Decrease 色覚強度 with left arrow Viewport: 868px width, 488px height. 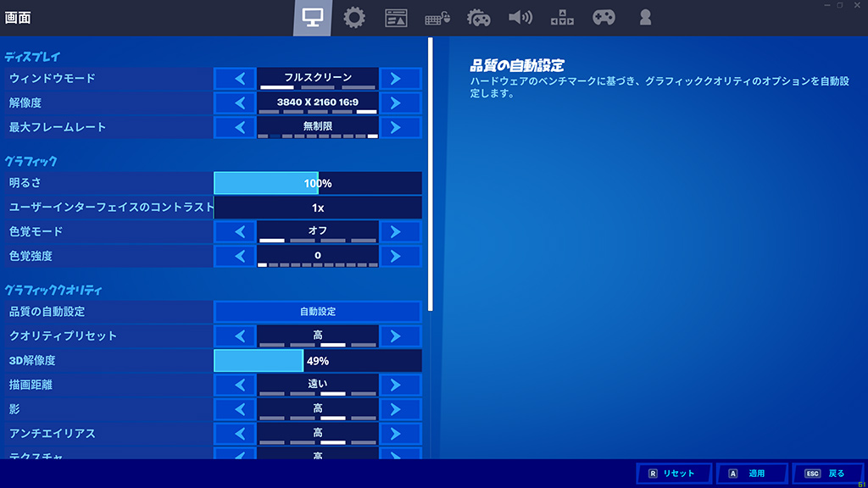pos(235,256)
